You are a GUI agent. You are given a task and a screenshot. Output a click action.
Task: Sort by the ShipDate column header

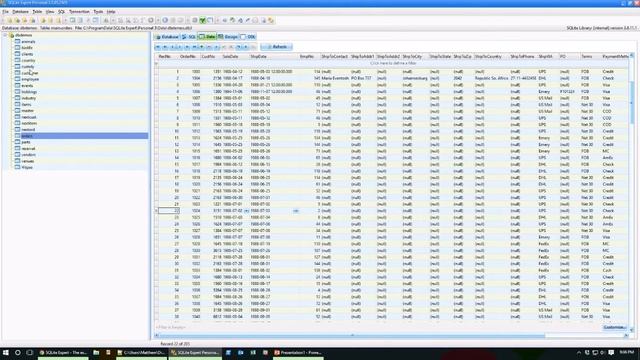point(274,57)
